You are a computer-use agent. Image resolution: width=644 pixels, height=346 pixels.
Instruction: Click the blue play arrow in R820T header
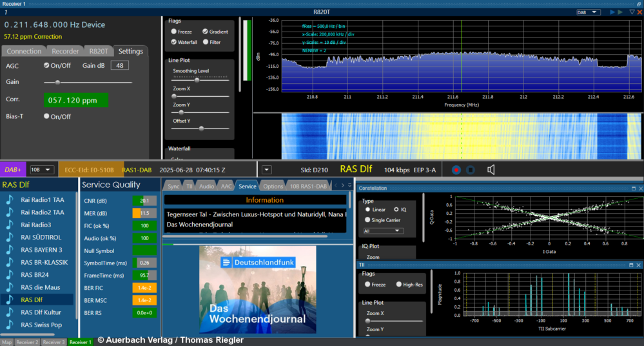[612, 12]
